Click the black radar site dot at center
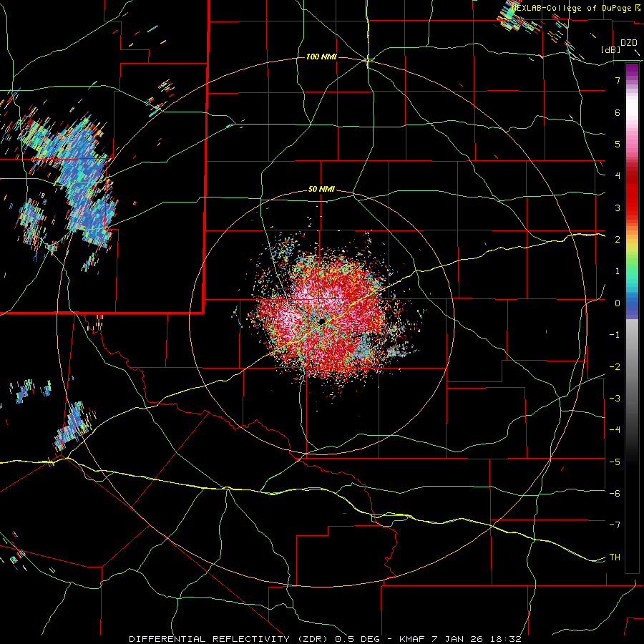644x644 pixels. tap(322, 321)
